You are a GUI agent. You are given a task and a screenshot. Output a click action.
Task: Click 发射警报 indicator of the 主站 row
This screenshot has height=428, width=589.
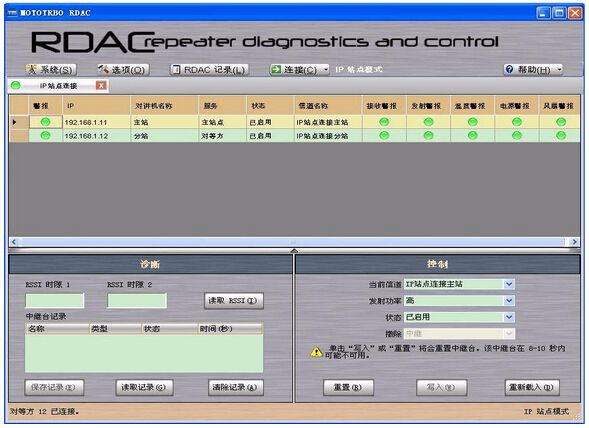(x=428, y=122)
